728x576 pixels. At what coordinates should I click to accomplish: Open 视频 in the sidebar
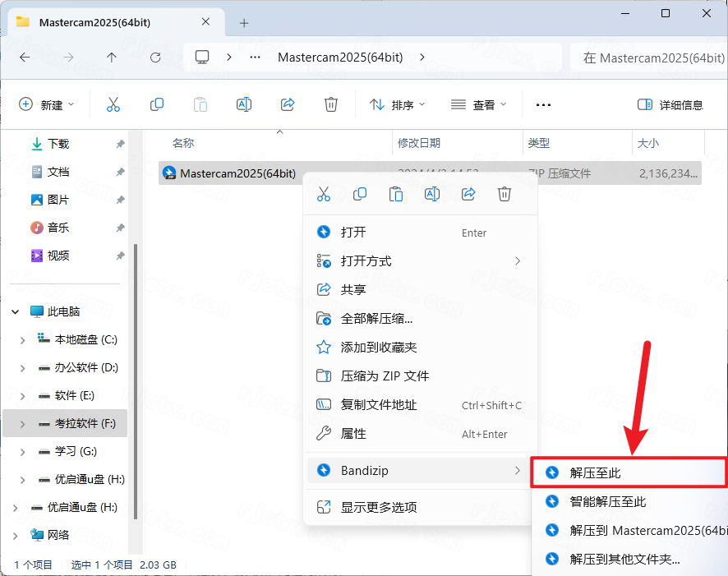(58, 256)
